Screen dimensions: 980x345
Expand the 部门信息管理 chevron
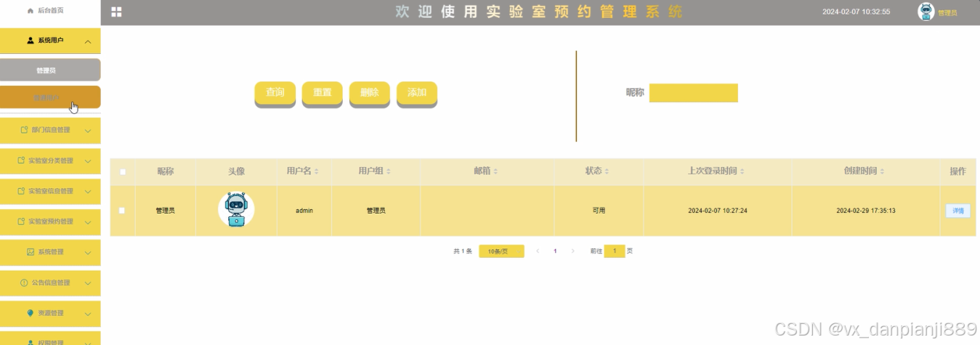tap(88, 131)
